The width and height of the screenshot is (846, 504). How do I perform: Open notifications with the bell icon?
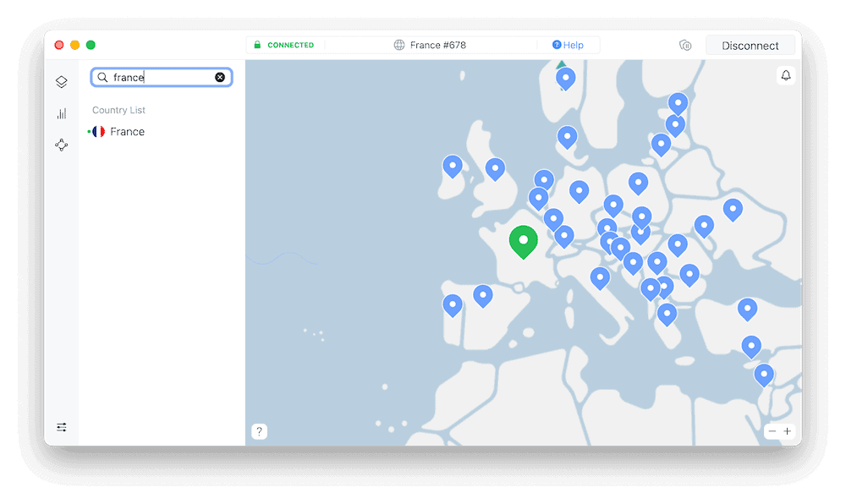pyautogui.click(x=786, y=75)
